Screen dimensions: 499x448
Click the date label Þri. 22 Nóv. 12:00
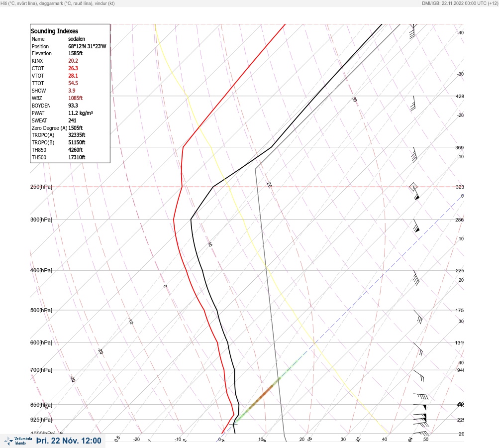(69, 441)
